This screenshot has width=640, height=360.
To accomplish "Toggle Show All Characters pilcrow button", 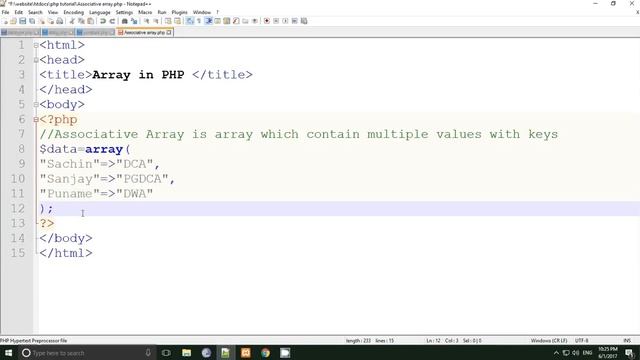I will [x=199, y=21].
